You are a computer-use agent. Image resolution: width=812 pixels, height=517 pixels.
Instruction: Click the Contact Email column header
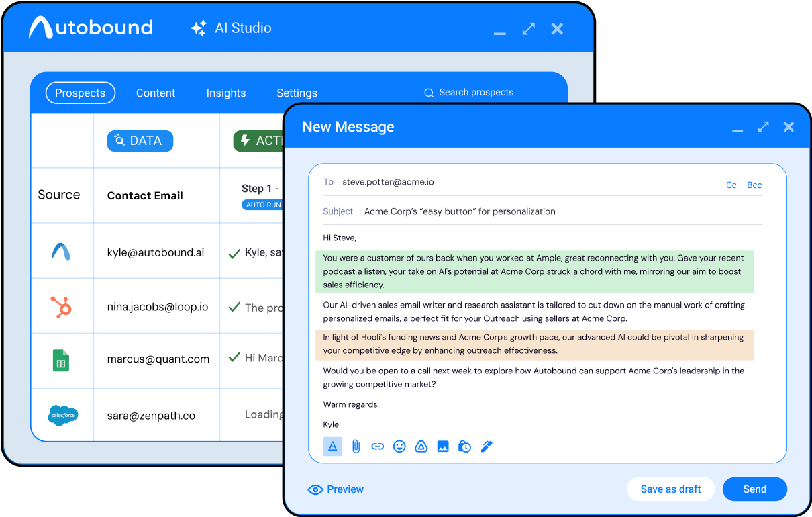tap(145, 196)
